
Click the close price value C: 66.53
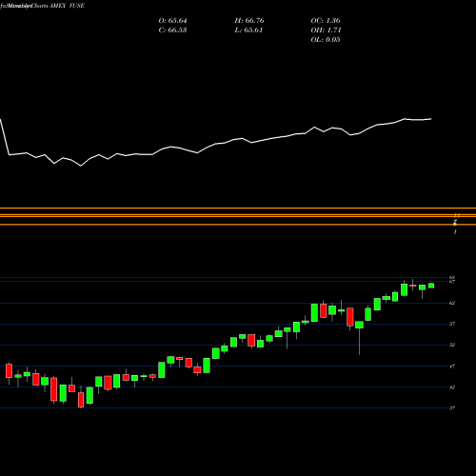pyautogui.click(x=172, y=30)
